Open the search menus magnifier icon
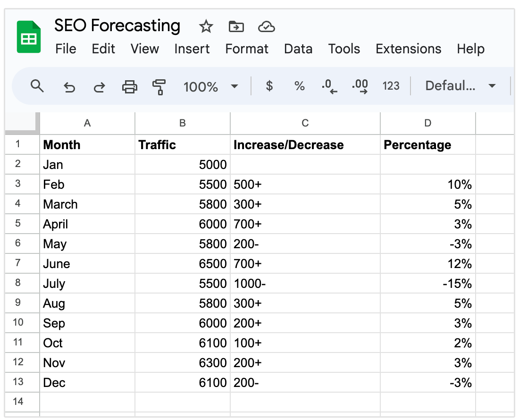 click(37, 86)
